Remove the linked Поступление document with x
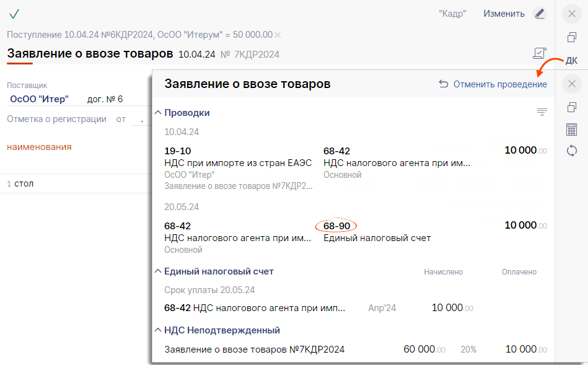 278,35
